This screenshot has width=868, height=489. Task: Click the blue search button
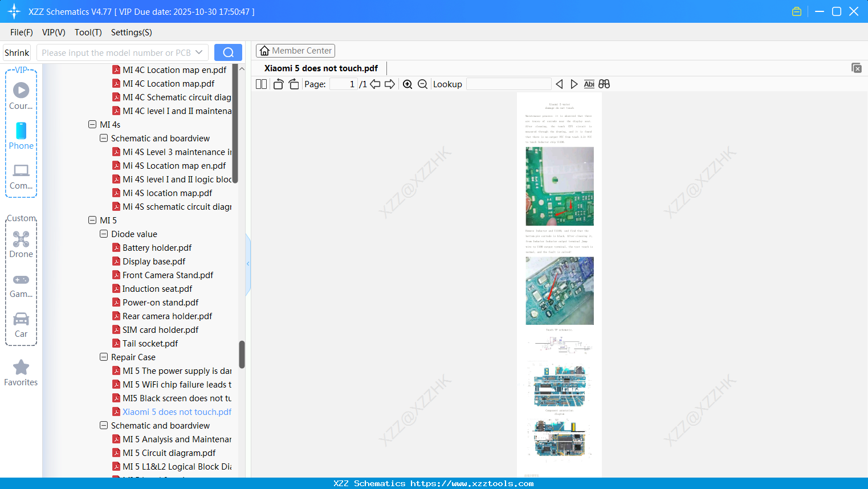click(228, 52)
